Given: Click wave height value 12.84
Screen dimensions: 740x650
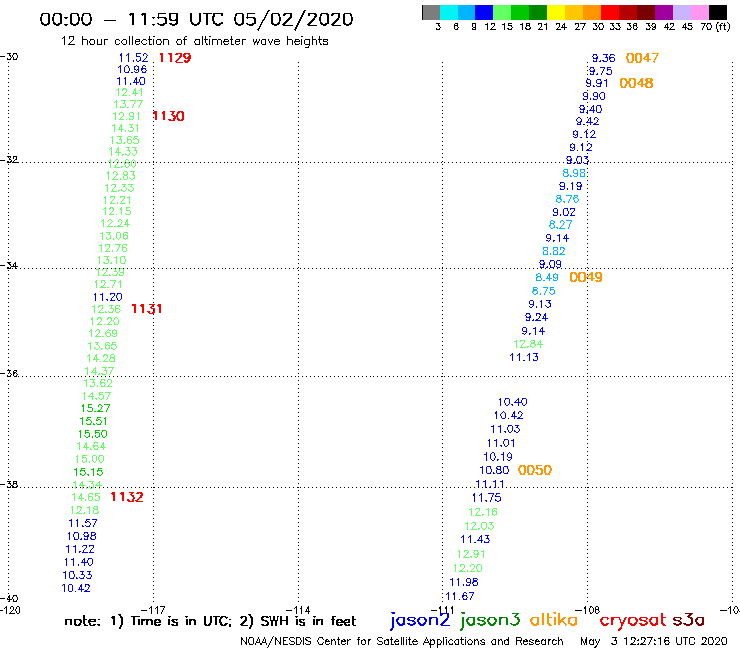Looking at the screenshot, I should (528, 344).
